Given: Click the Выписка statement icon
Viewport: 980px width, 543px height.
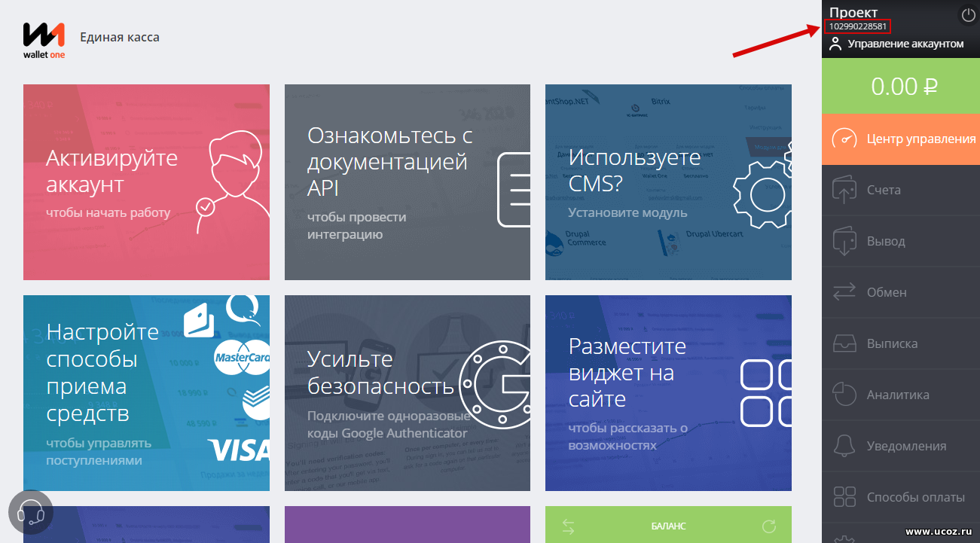Looking at the screenshot, I should coord(844,343).
